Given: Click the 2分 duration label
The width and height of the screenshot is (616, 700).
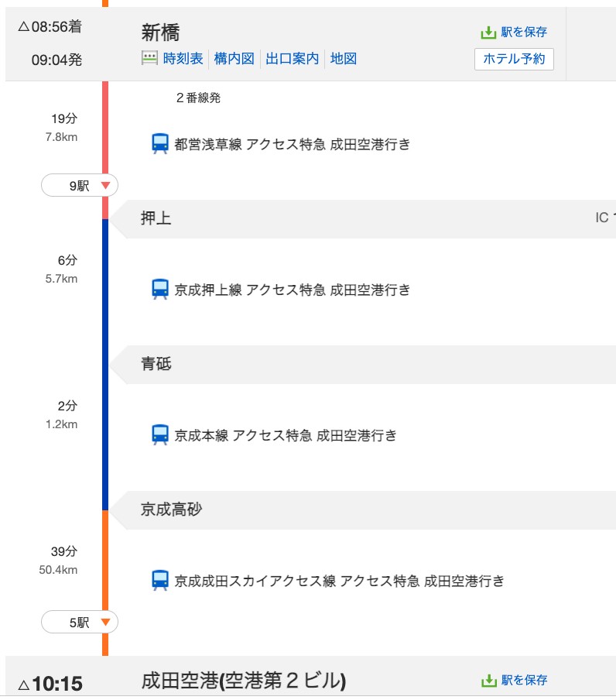Looking at the screenshot, I should 68,406.
